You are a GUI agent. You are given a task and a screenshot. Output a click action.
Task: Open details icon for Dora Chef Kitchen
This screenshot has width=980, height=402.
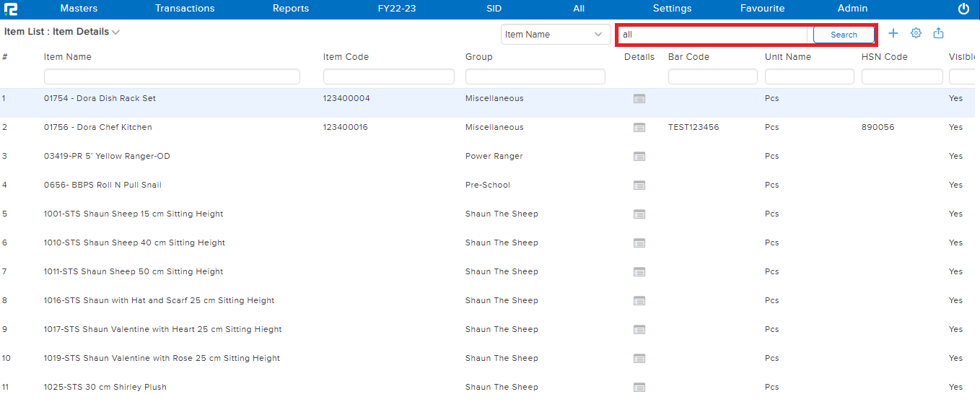tap(639, 128)
